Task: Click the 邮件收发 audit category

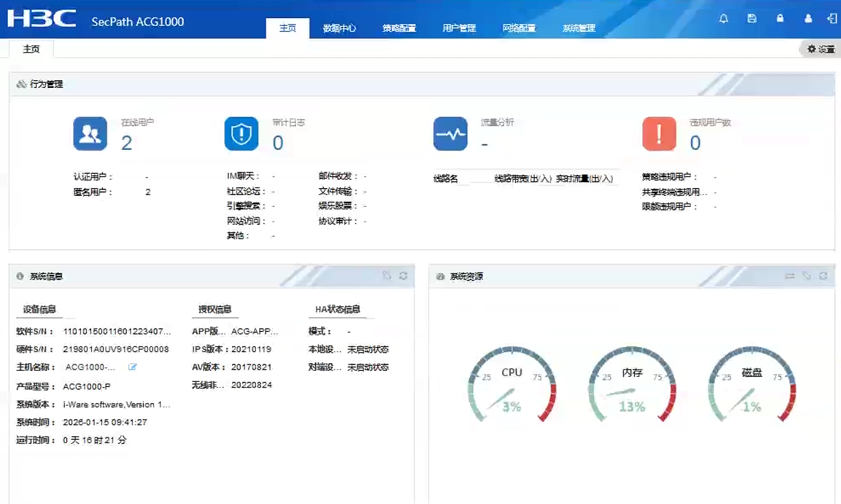Action: click(338, 176)
